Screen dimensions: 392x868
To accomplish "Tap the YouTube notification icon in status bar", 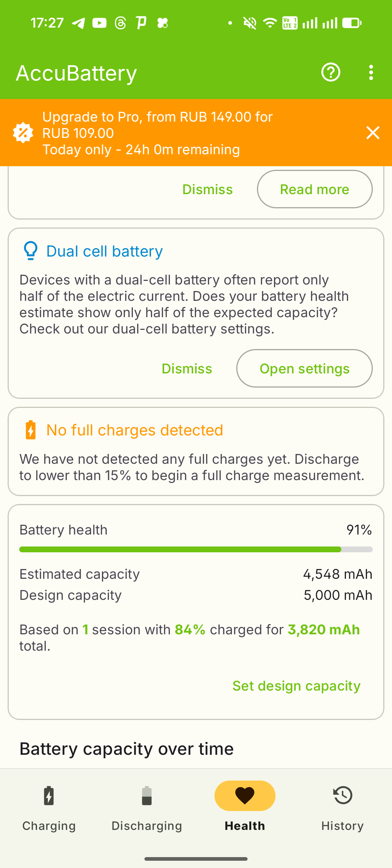I will point(99,23).
